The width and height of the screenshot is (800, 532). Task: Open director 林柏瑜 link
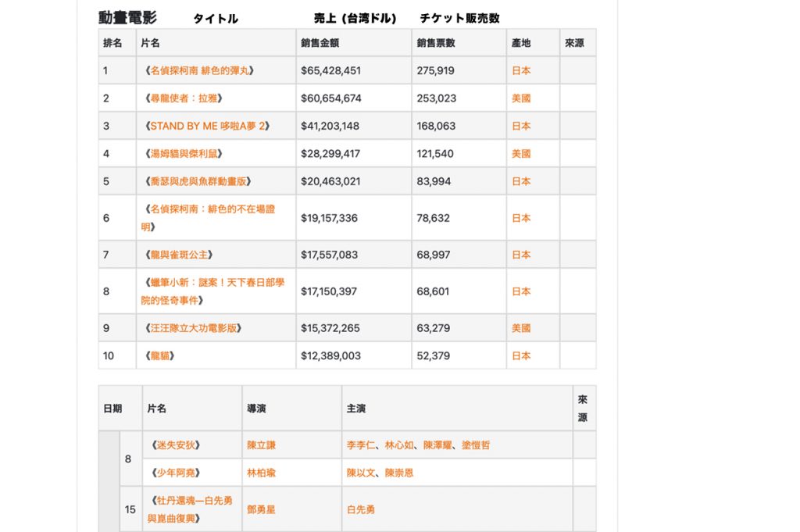pos(261,473)
